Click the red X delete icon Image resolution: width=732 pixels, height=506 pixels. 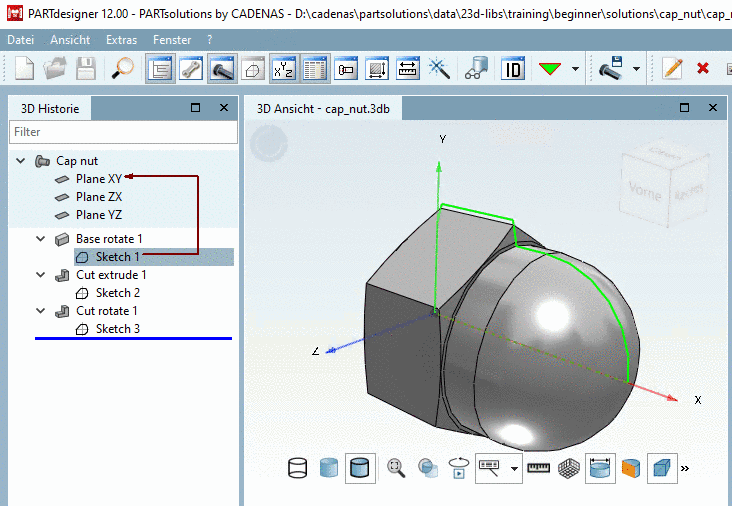(x=703, y=69)
